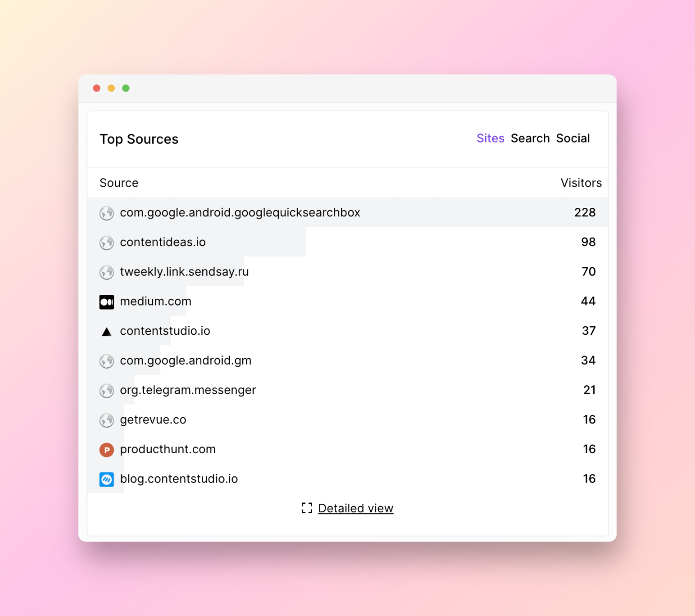Viewport: 695px width, 616px height.
Task: Click the Source column header
Action: coord(119,183)
